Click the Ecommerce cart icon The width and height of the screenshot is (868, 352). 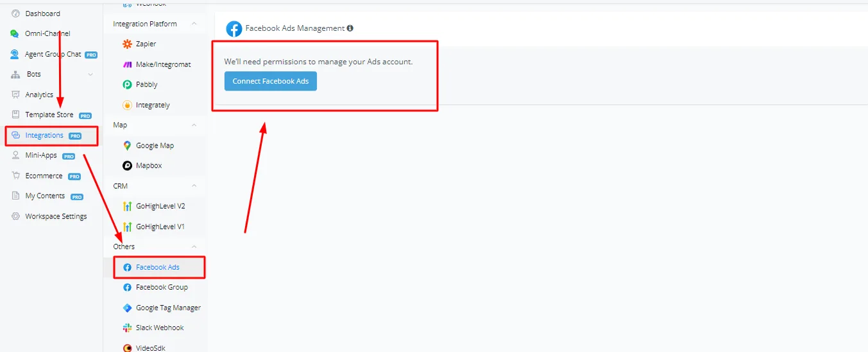coord(15,176)
